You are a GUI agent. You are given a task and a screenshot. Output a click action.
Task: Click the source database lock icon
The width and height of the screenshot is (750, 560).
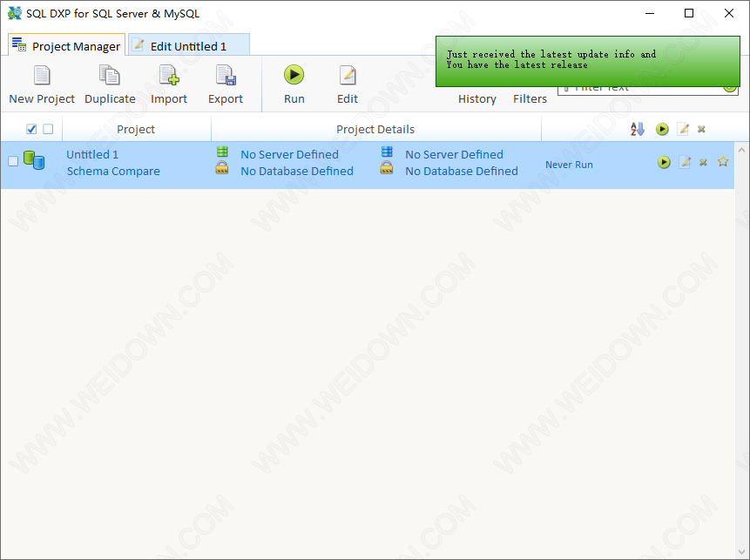click(222, 167)
